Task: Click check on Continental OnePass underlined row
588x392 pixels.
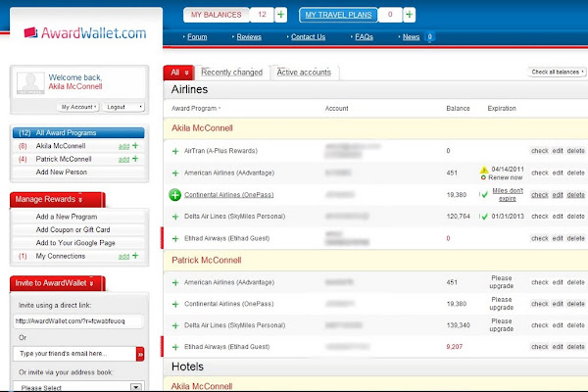Action: click(540, 195)
